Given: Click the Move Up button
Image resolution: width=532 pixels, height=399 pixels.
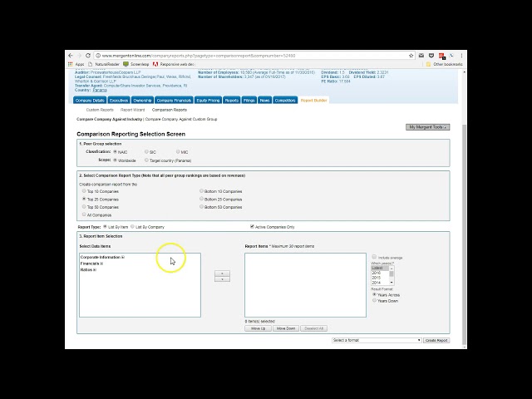Looking at the screenshot, I should point(258,328).
